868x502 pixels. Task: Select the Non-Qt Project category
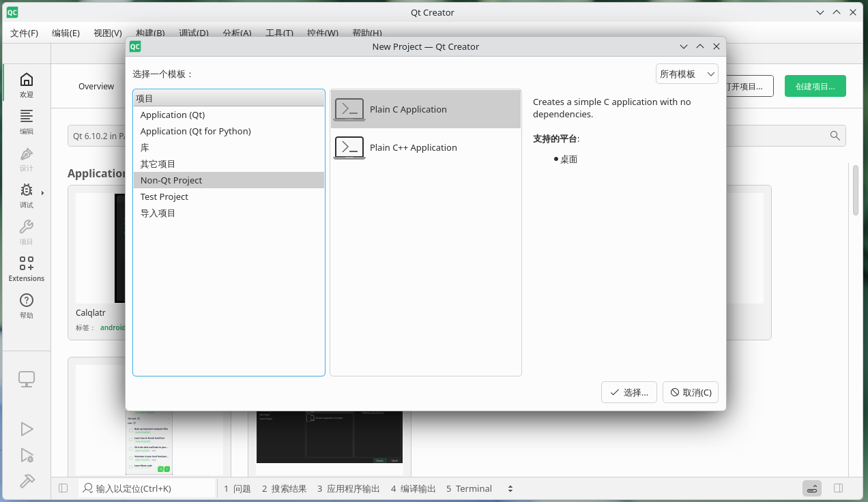229,180
